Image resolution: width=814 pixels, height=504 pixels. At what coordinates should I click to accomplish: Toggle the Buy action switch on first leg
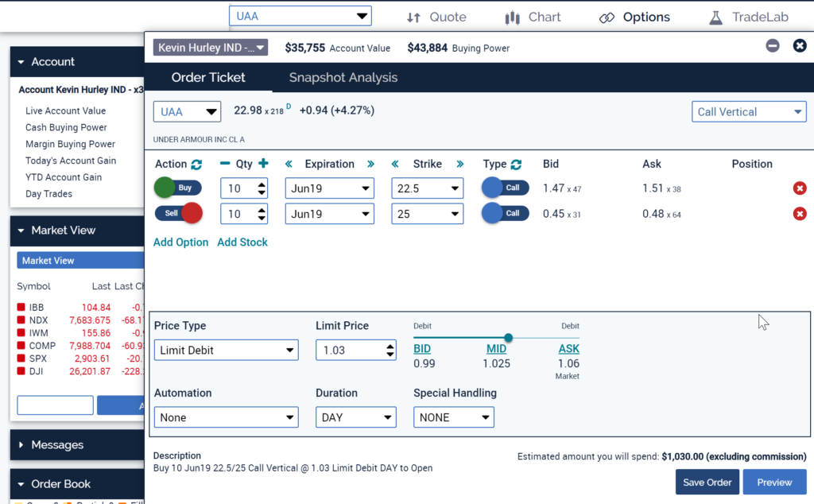click(178, 188)
